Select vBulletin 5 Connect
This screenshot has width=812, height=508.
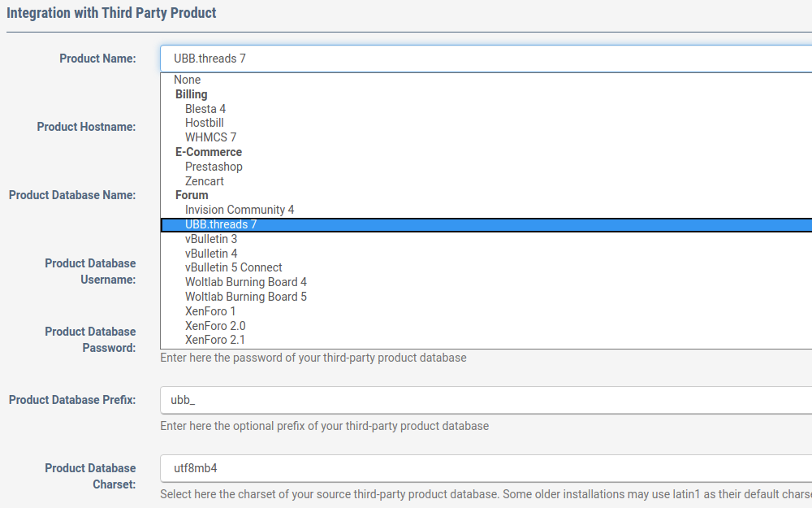[x=486, y=267]
